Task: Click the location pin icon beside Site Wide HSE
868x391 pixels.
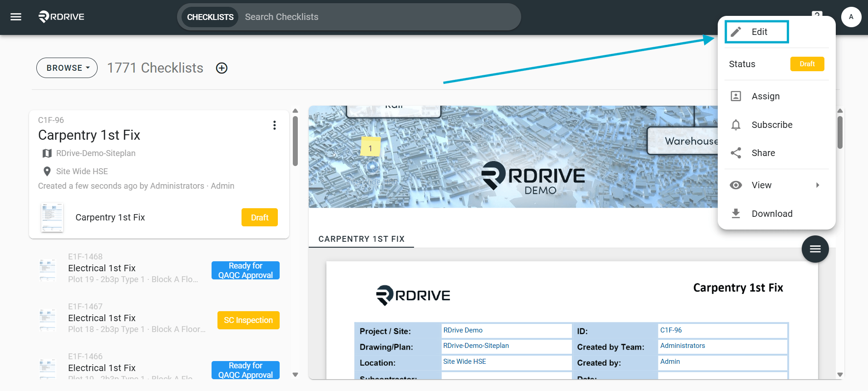Action: pyautogui.click(x=47, y=171)
